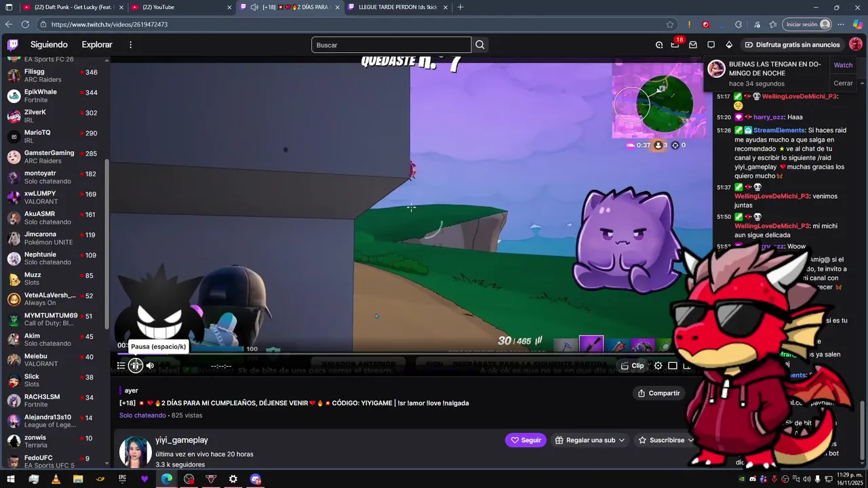The width and height of the screenshot is (868, 488).
Task: Open Melebu channel in sidebar
Action: point(54,360)
